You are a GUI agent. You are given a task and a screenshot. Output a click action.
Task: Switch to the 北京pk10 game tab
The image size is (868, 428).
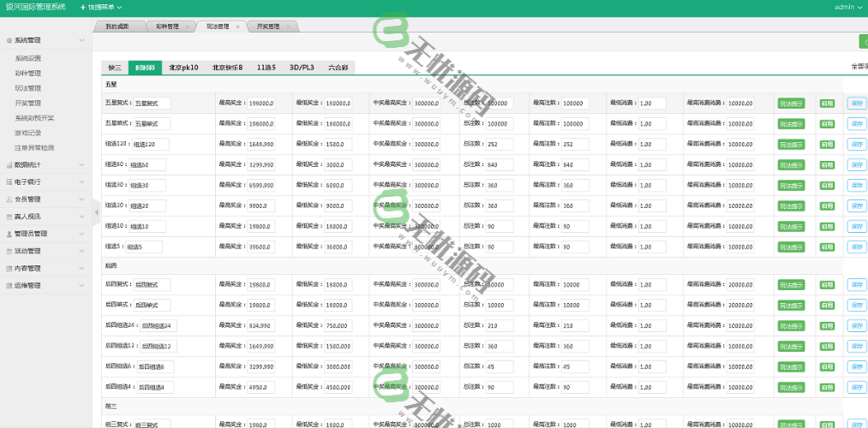tap(183, 67)
